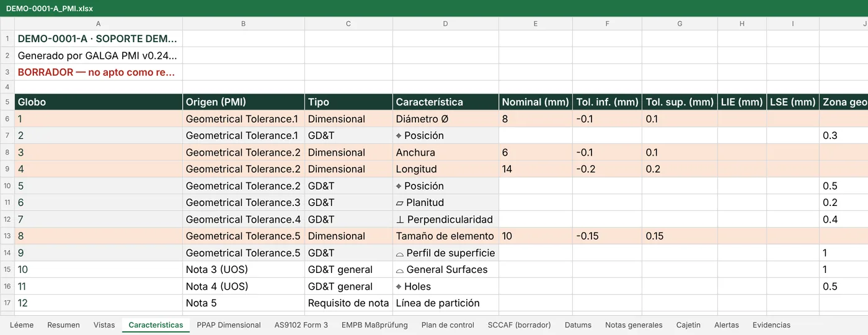Click the red 'BORRADOR — no apto como re...' cell
The height and width of the screenshot is (335, 868).
[x=99, y=72]
